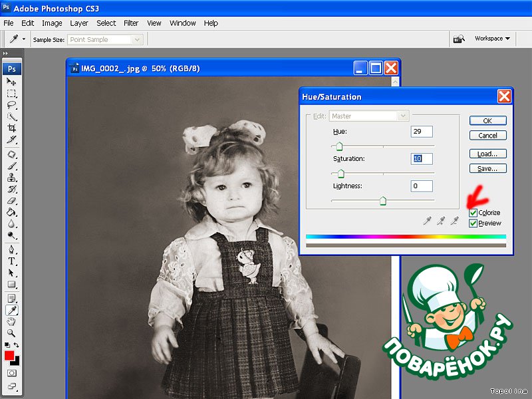Choose the Clone Stamp tool
The width and height of the screenshot is (532, 399).
point(11,178)
